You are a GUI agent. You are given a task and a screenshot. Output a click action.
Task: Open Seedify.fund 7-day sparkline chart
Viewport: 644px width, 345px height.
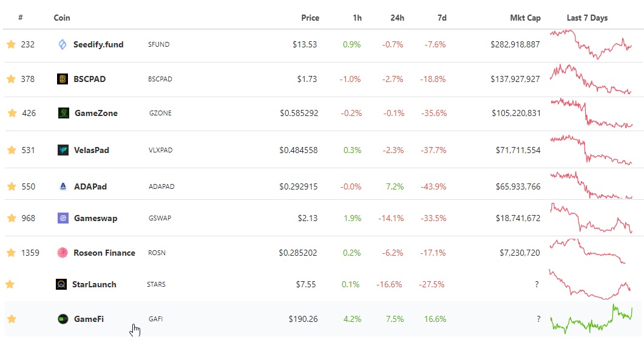pos(591,44)
